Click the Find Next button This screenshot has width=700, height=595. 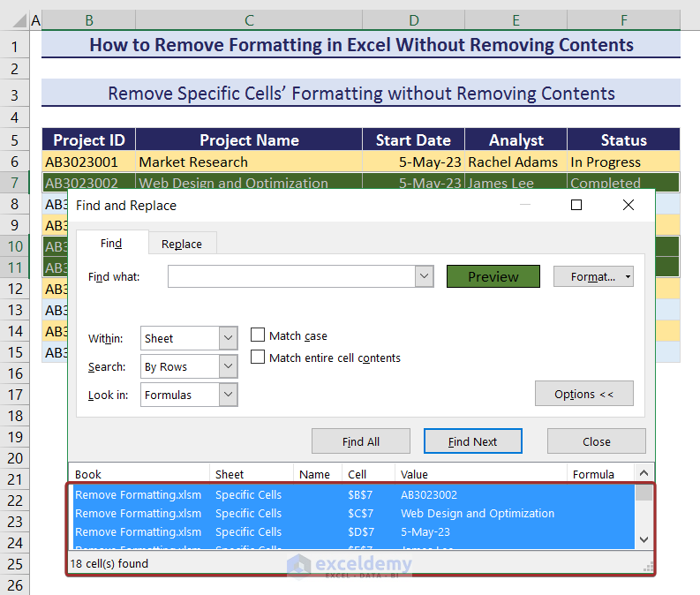[x=473, y=441]
